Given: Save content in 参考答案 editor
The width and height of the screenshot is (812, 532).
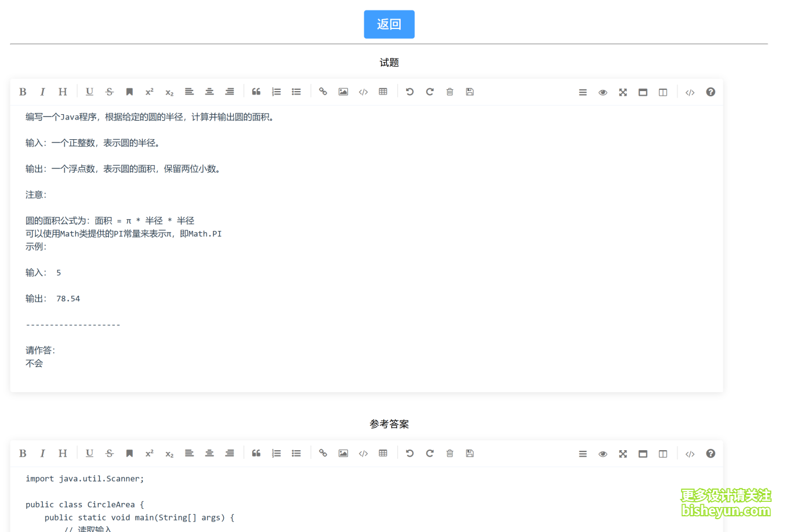Looking at the screenshot, I should 470,453.
